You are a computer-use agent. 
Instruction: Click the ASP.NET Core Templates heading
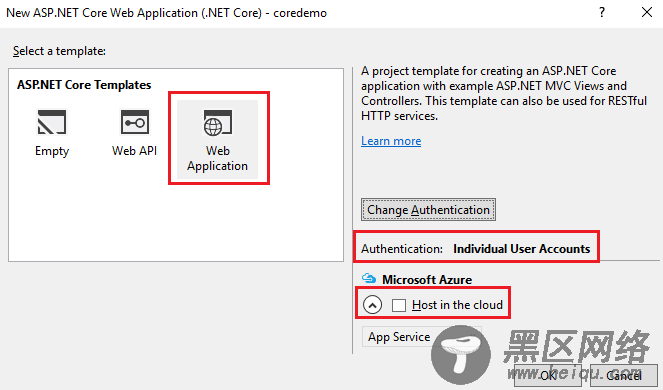tap(84, 85)
